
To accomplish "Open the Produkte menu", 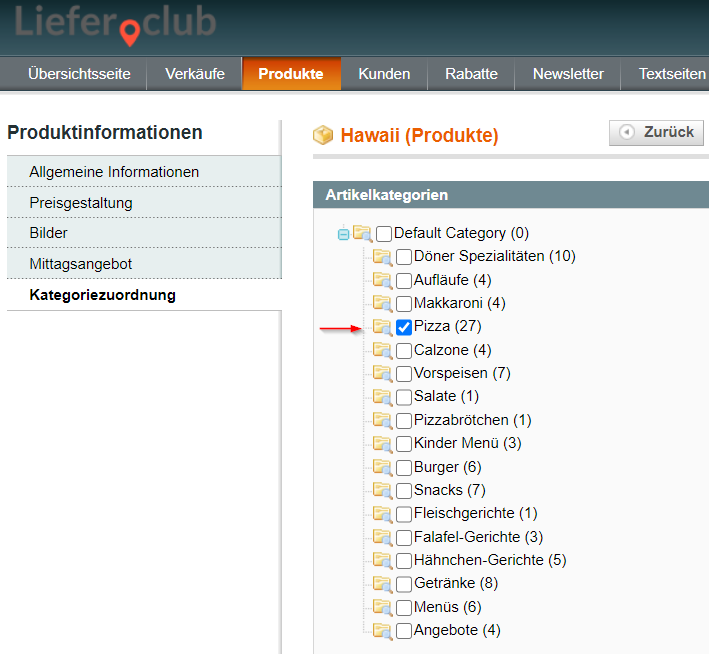I will [x=291, y=74].
